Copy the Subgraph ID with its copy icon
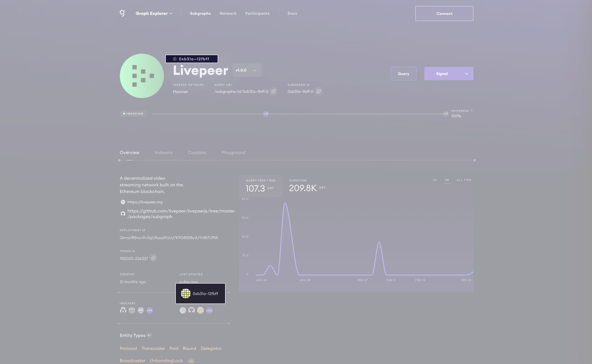 318,91
